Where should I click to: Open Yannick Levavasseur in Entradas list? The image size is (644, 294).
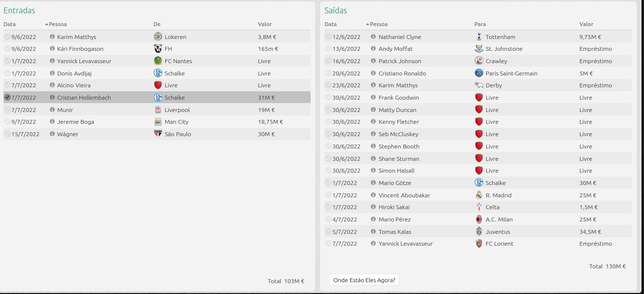pos(84,61)
